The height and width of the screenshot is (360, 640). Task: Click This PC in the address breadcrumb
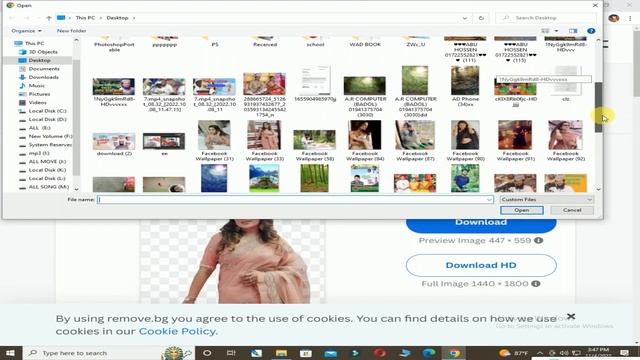tap(85, 18)
